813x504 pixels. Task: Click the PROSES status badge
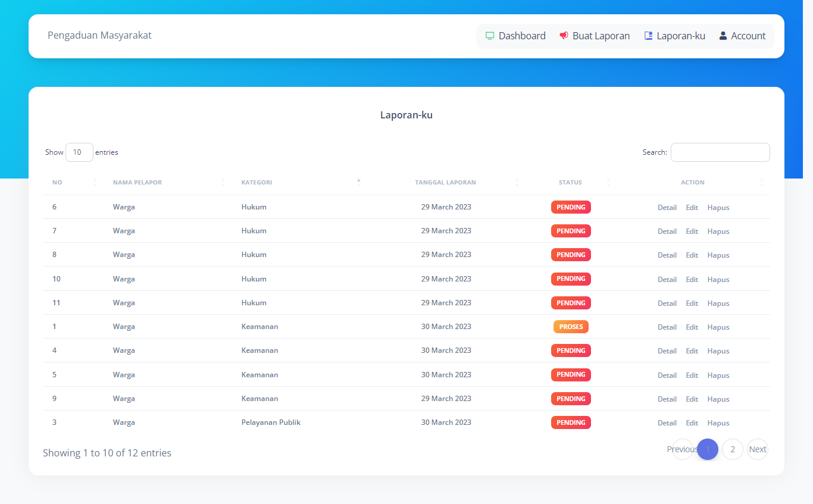tap(571, 327)
